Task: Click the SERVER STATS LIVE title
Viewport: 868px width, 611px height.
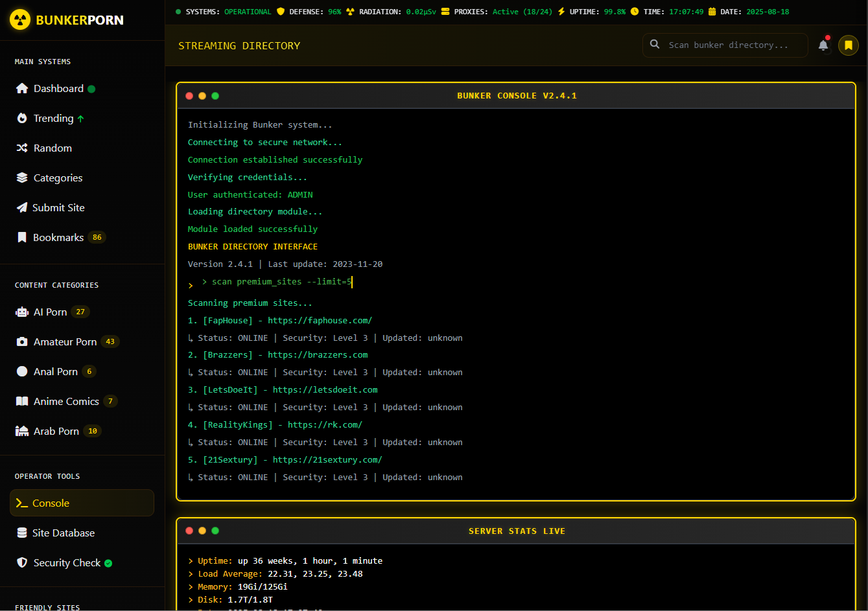Action: click(x=517, y=531)
